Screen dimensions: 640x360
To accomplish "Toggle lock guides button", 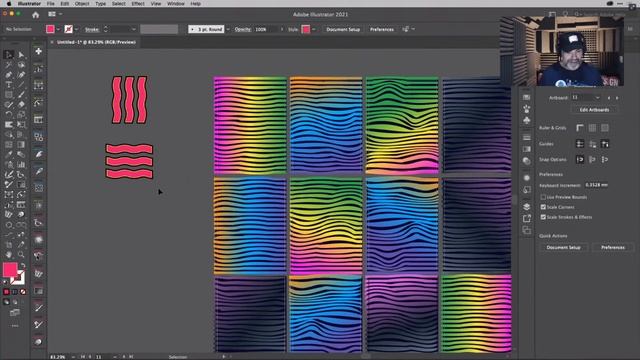I will pyautogui.click(x=592, y=144).
